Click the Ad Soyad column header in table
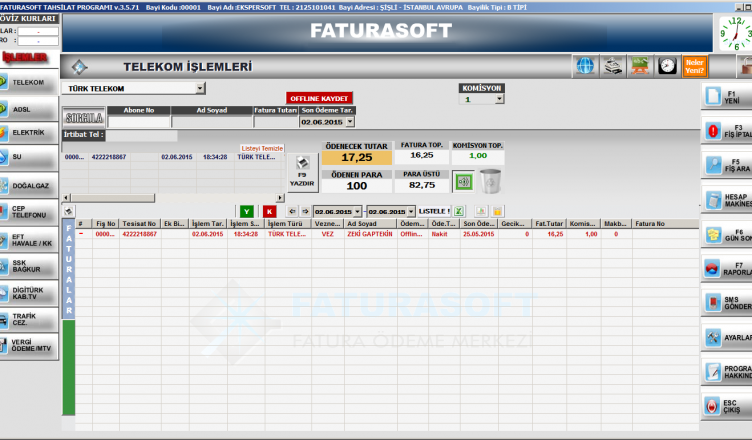 pos(370,224)
